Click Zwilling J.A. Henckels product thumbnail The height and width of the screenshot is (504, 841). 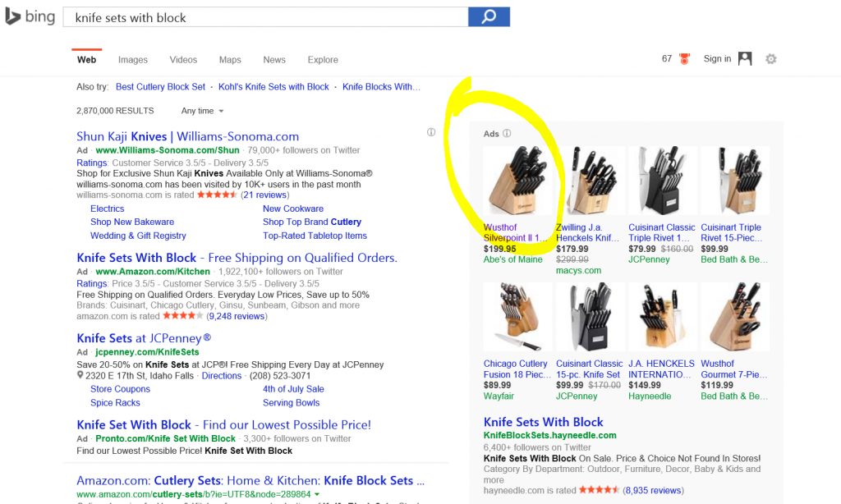(x=590, y=181)
